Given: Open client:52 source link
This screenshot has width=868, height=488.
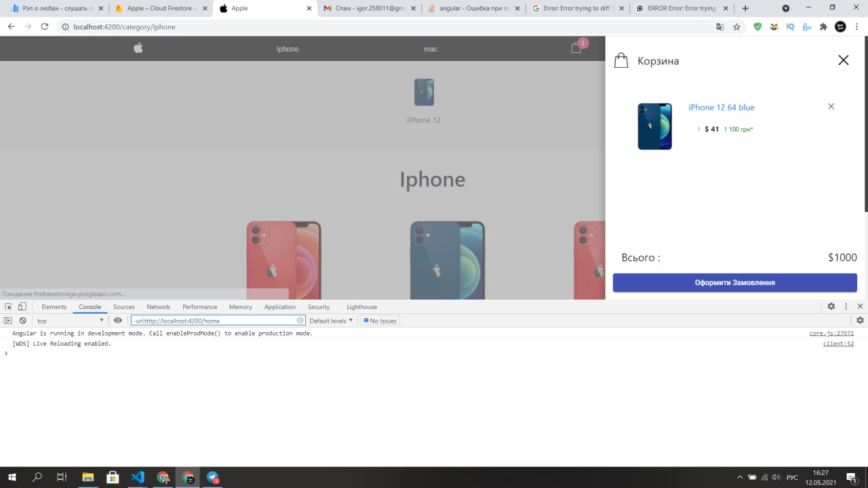Looking at the screenshot, I should [838, 344].
